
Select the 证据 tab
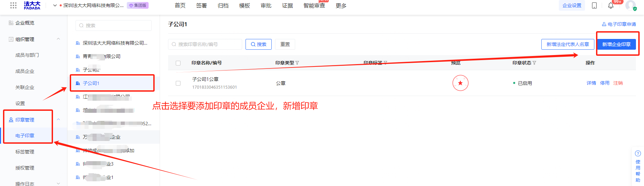(x=287, y=6)
